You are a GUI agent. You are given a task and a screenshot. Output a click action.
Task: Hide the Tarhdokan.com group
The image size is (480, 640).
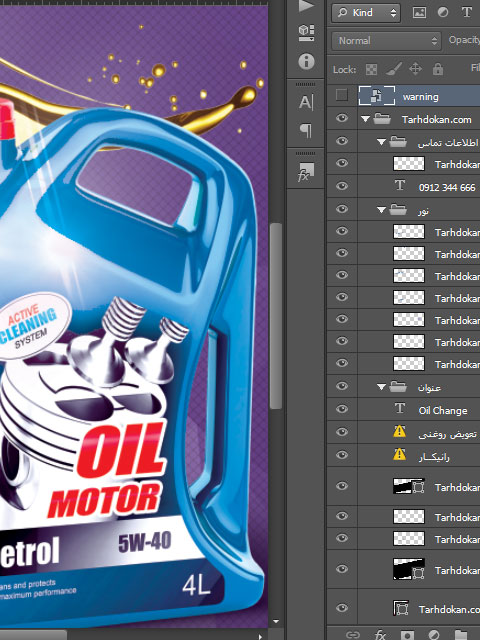point(342,119)
